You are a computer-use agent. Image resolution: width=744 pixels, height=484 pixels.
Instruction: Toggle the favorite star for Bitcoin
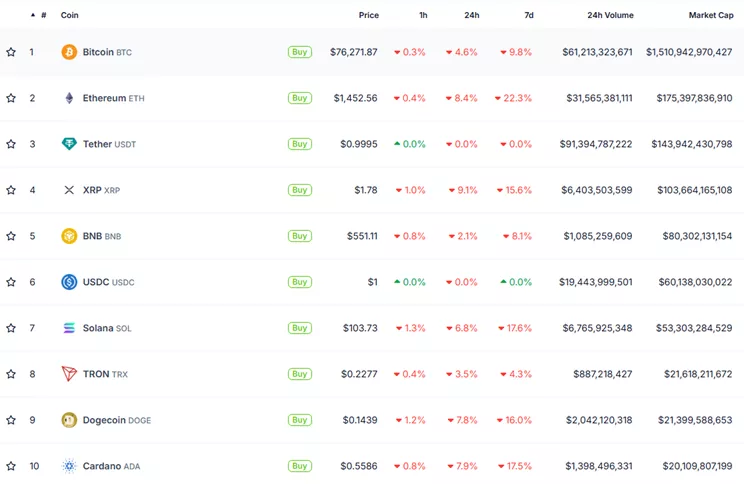[11, 52]
